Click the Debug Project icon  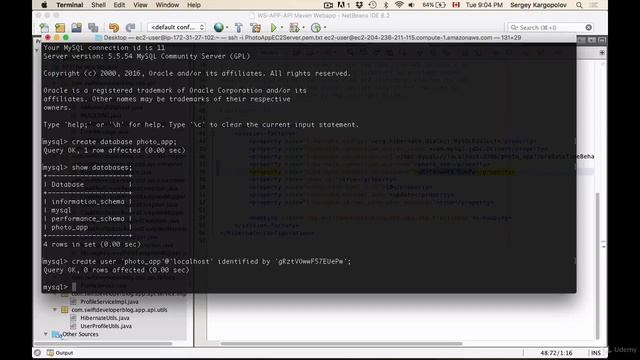coord(294,27)
